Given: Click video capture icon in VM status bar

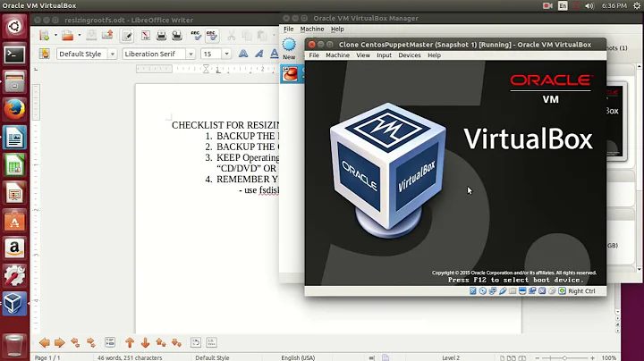Looking at the screenshot, I should [532, 290].
